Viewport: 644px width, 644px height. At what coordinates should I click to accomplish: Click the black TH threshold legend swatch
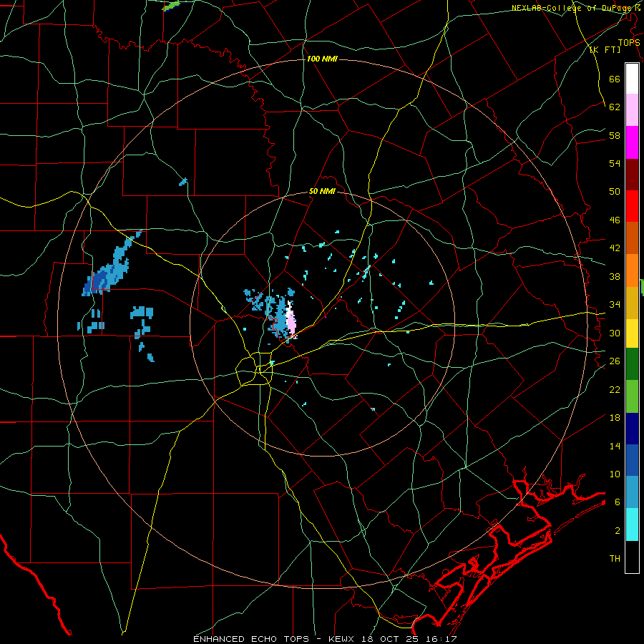pyautogui.click(x=632, y=557)
